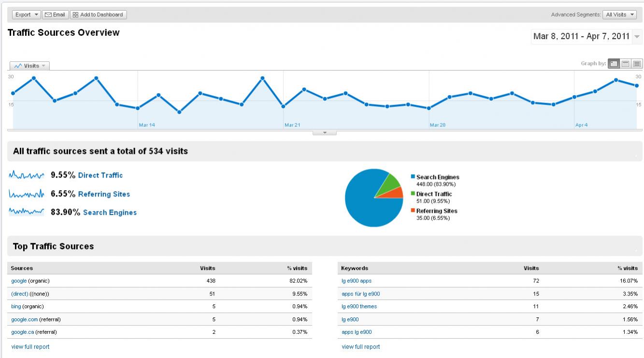The height and width of the screenshot is (358, 644).
Task: Open the Mar 8 - Apr 7 date range picker
Action: pos(587,36)
